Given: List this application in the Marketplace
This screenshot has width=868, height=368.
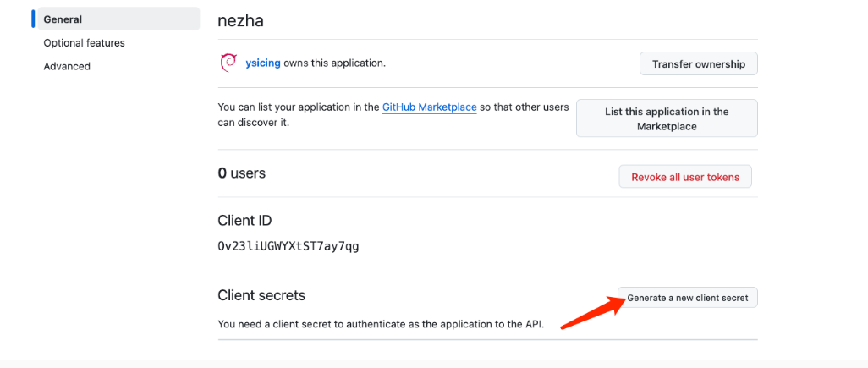Looking at the screenshot, I should click(667, 118).
